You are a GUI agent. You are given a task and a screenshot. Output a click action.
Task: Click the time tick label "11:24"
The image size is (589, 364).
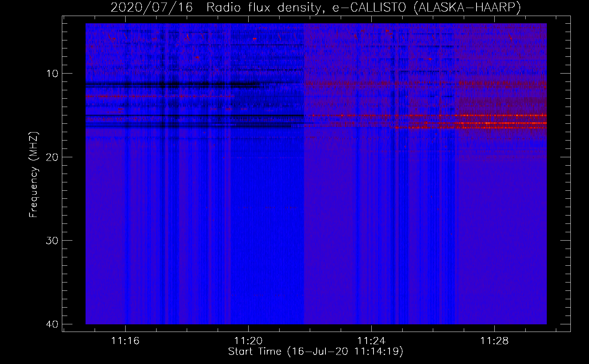click(371, 341)
